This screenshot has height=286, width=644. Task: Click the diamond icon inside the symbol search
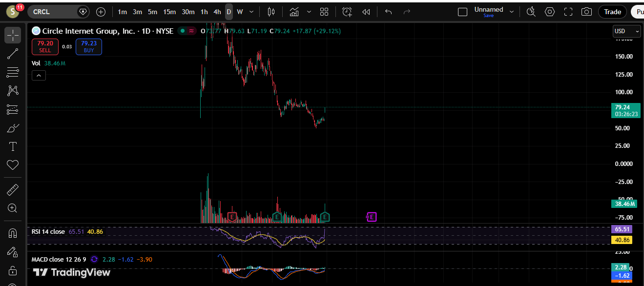click(x=83, y=12)
